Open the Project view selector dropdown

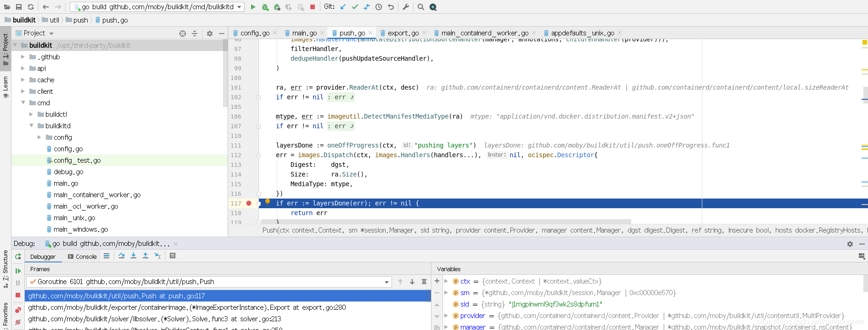click(x=35, y=34)
